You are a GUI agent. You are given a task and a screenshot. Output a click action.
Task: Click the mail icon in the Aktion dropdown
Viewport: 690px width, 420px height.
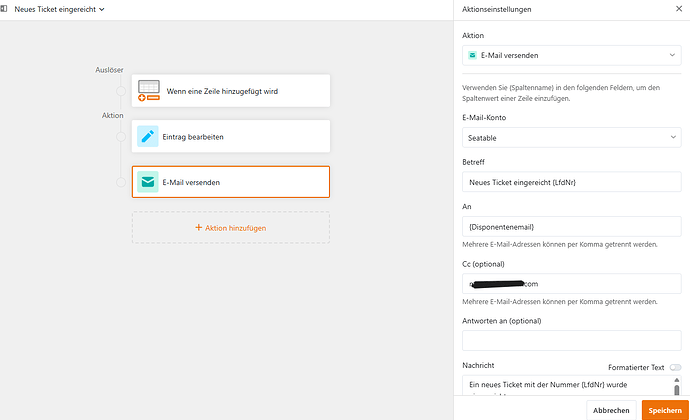coord(472,55)
